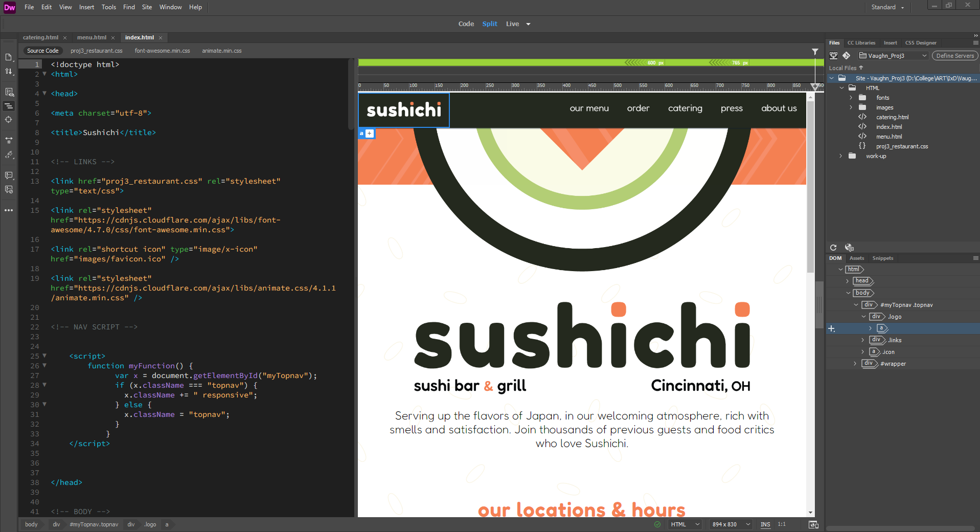Image resolution: width=980 pixels, height=532 pixels.
Task: Switch to Code view
Action: pos(466,24)
